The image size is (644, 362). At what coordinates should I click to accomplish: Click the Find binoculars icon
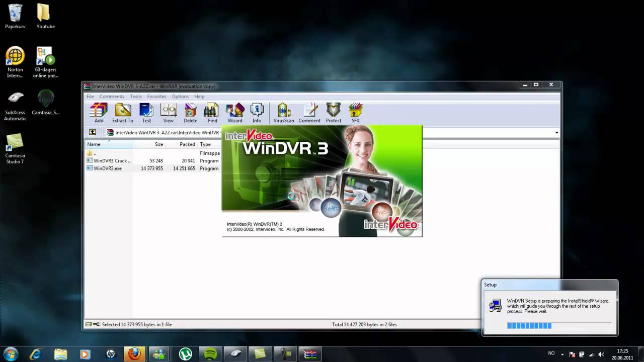point(212,113)
